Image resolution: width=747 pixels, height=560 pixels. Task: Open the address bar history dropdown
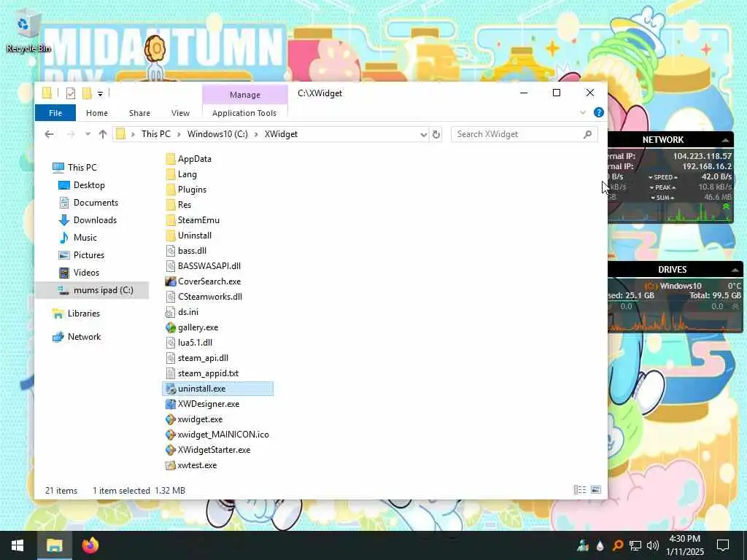[424, 135]
